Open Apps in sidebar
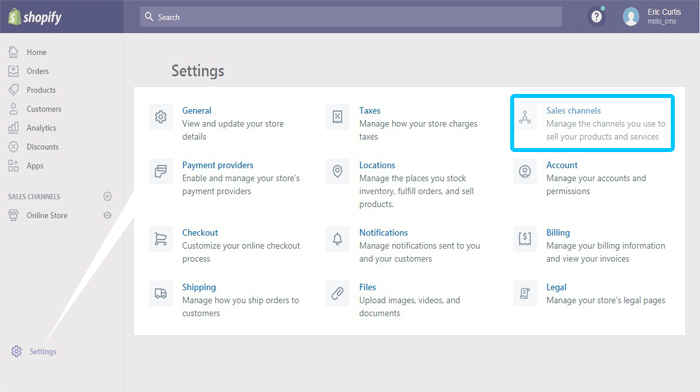Image resolution: width=700 pixels, height=392 pixels. click(35, 166)
